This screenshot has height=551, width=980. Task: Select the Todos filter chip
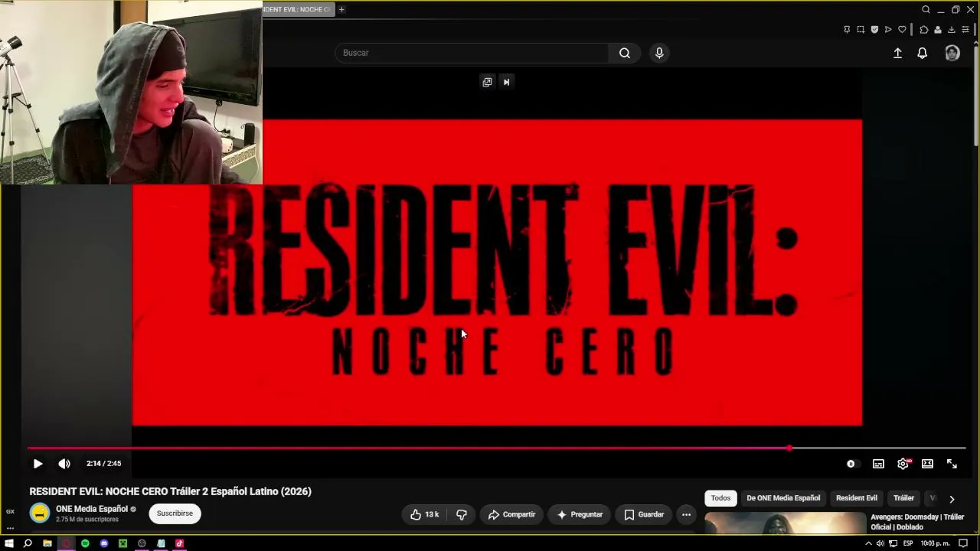(720, 498)
